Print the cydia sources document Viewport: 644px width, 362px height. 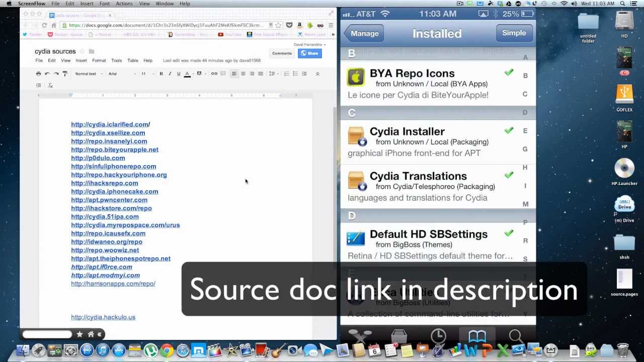coord(38,74)
